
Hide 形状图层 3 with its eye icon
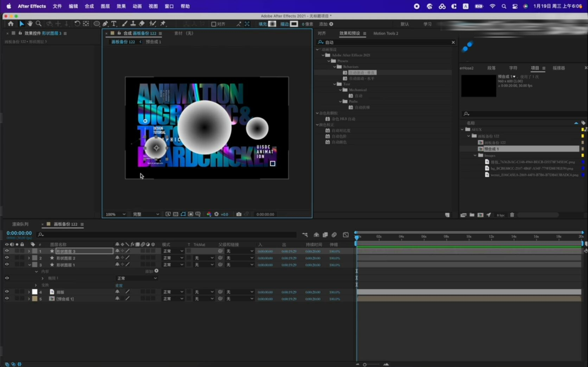pyautogui.click(x=7, y=251)
